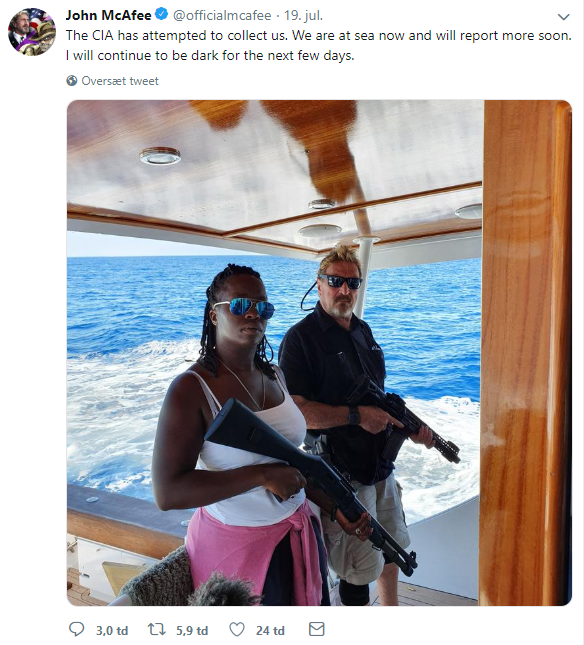The width and height of the screenshot is (584, 645).
Task: Like the tweet with the heart icon
Action: pyautogui.click(x=236, y=629)
